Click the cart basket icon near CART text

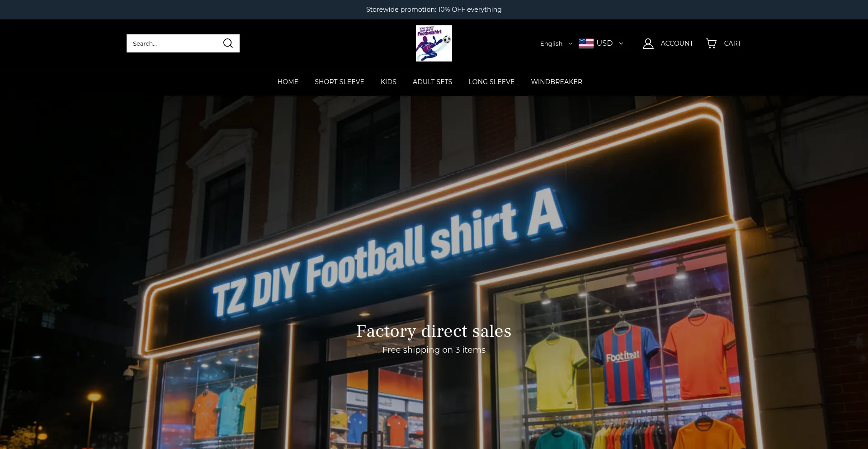711,43
